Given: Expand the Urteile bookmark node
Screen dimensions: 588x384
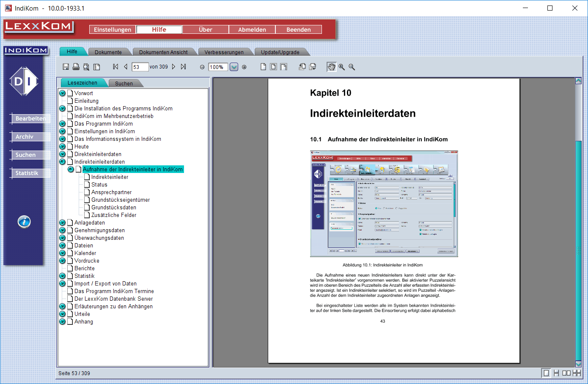Looking at the screenshot, I should tap(62, 314).
